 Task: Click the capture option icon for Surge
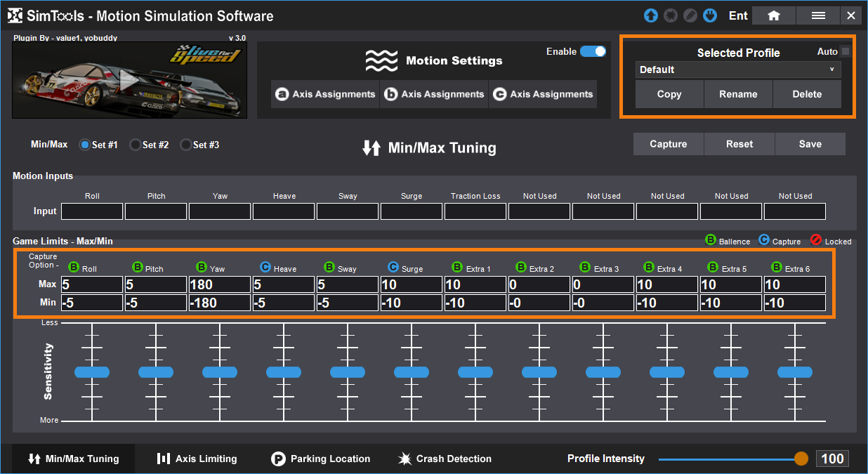[393, 268]
